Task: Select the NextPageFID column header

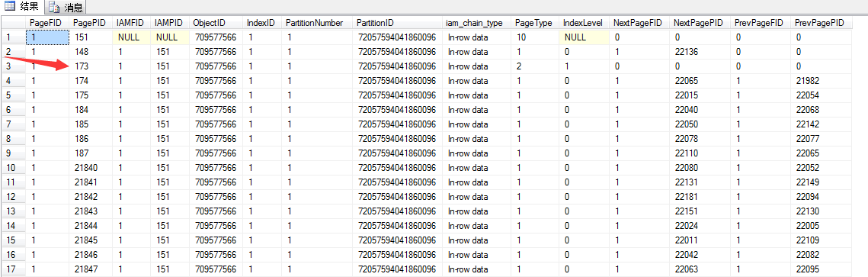Action: [x=640, y=23]
